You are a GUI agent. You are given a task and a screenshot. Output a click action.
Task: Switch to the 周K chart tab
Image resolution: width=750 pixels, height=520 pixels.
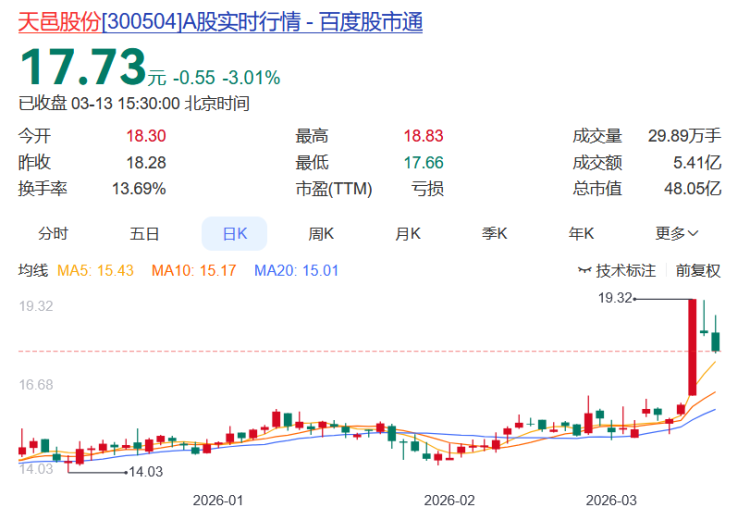321,234
